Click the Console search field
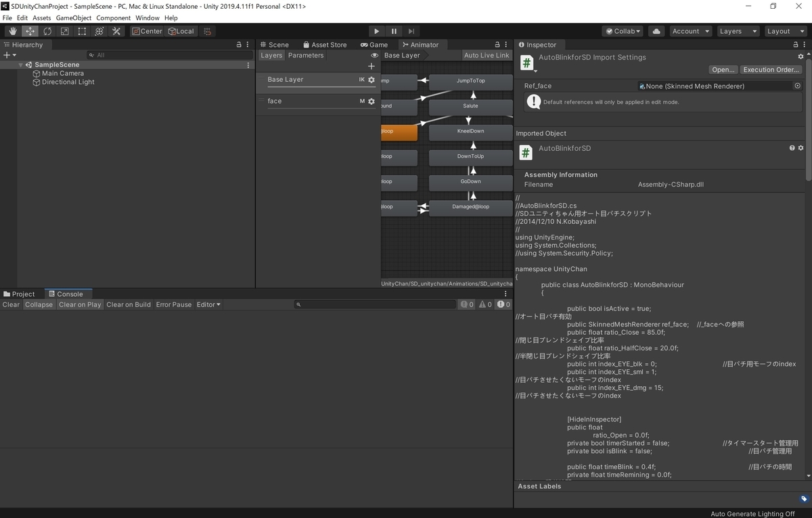 375,304
